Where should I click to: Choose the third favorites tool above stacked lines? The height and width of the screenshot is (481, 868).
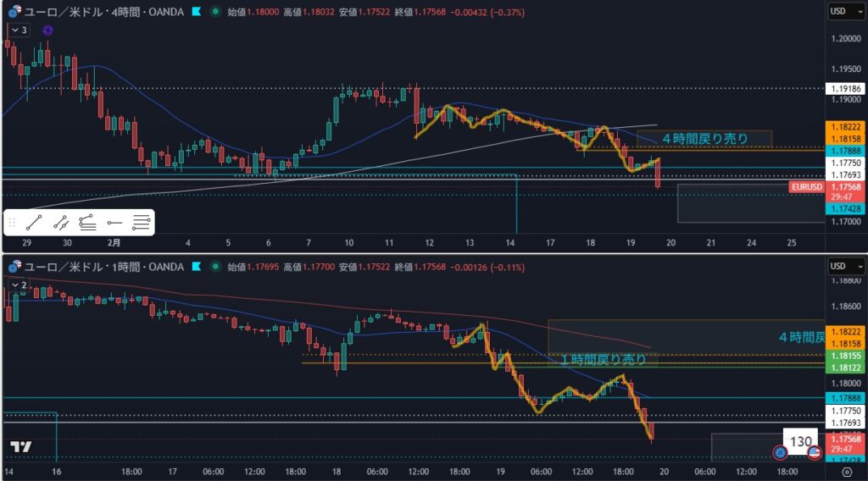pos(87,224)
